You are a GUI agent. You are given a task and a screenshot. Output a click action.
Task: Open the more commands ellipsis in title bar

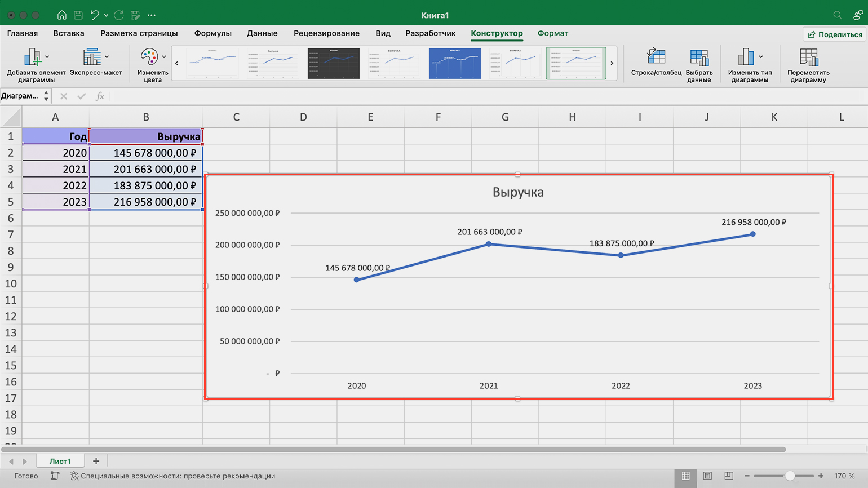[152, 15]
